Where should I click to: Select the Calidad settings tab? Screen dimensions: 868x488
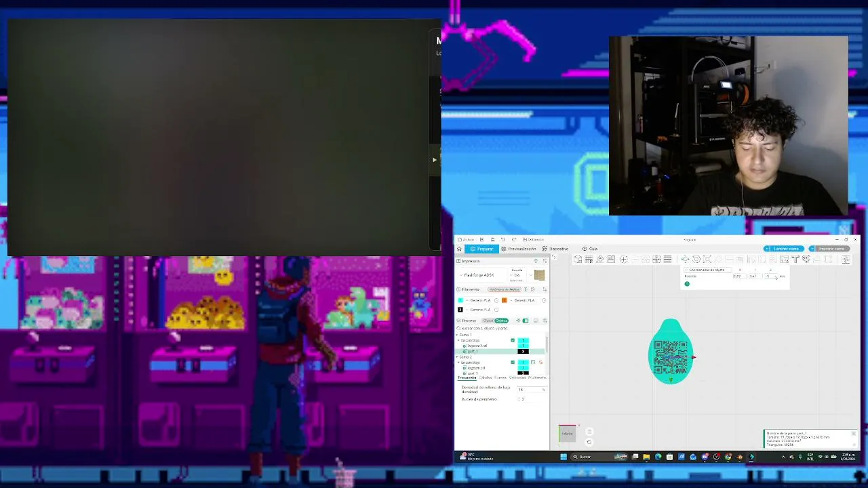pos(486,378)
